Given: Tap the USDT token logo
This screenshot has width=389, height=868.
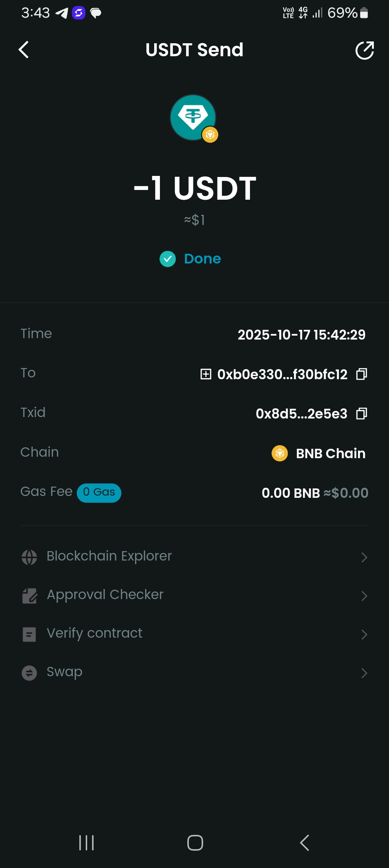Looking at the screenshot, I should tap(193, 118).
